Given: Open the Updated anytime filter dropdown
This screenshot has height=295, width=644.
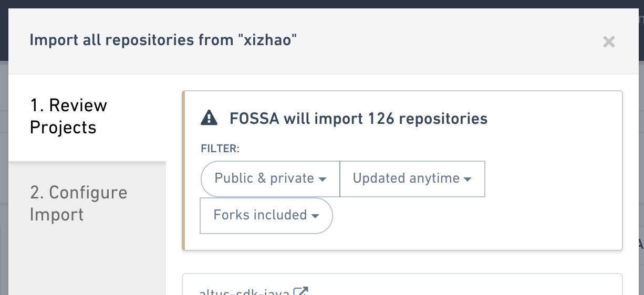Looking at the screenshot, I should pos(412,178).
